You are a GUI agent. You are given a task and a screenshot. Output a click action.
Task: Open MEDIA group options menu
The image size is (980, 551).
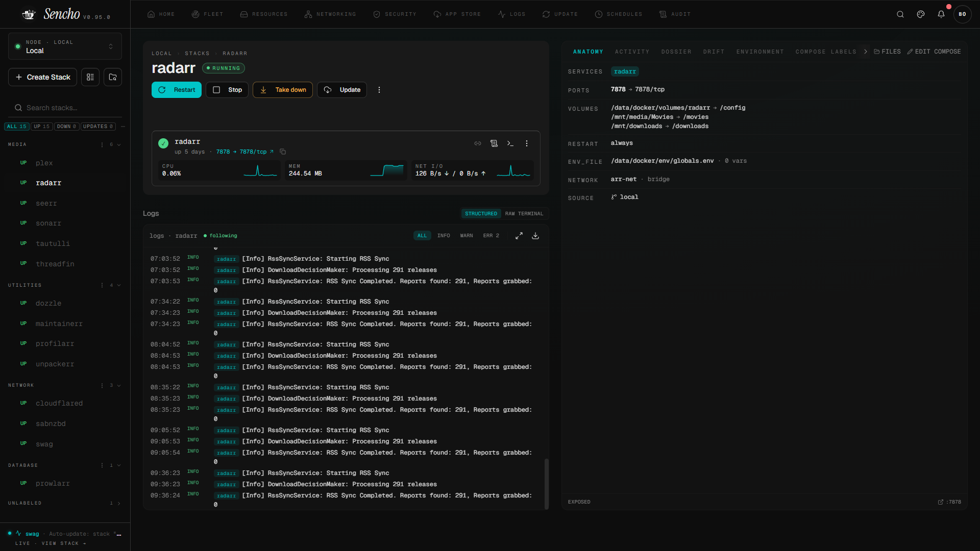pyautogui.click(x=102, y=144)
